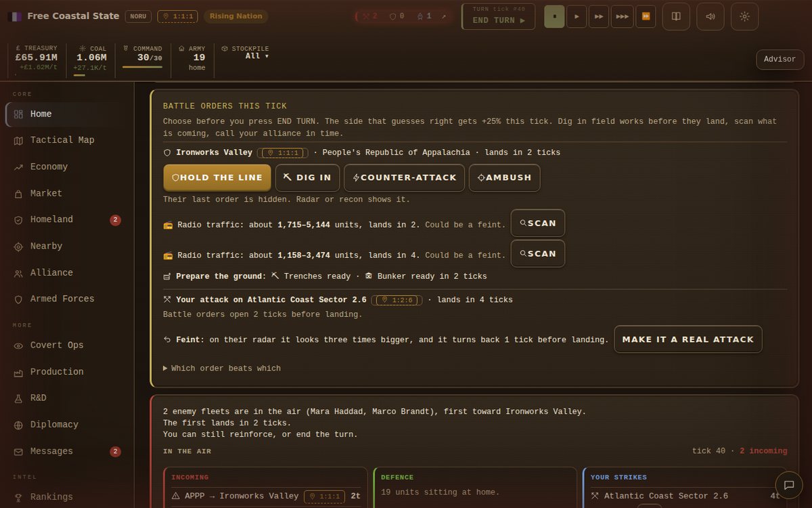Image resolution: width=812 pixels, height=508 pixels.
Task: Expand the alerts pill arrow icon
Action: point(444,16)
